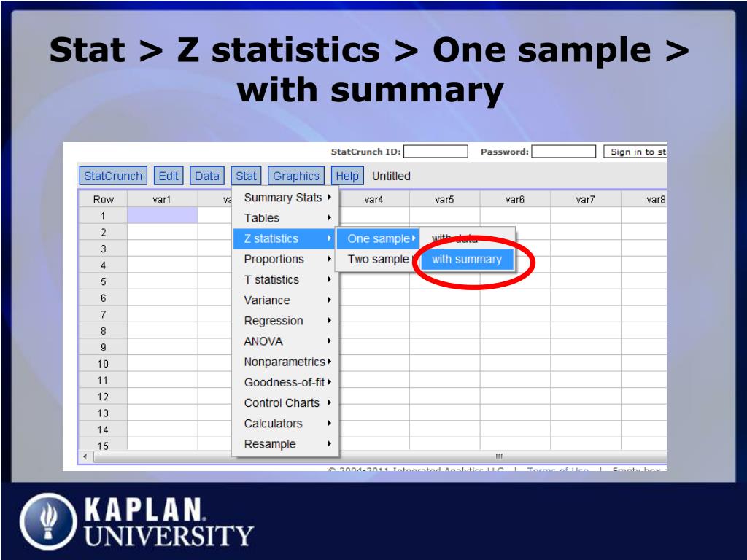Viewport: 747px width, 560px height.
Task: Expand the Goodness-of-fit submenu
Action: 286,382
